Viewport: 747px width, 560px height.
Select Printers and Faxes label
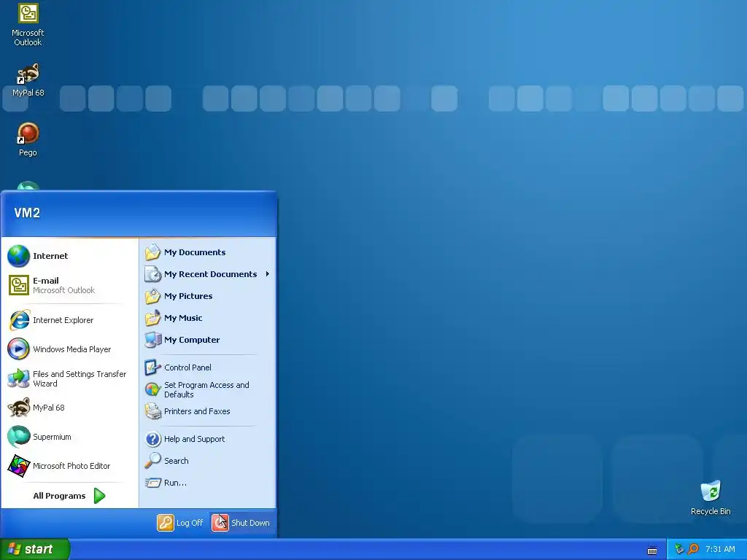[197, 411]
